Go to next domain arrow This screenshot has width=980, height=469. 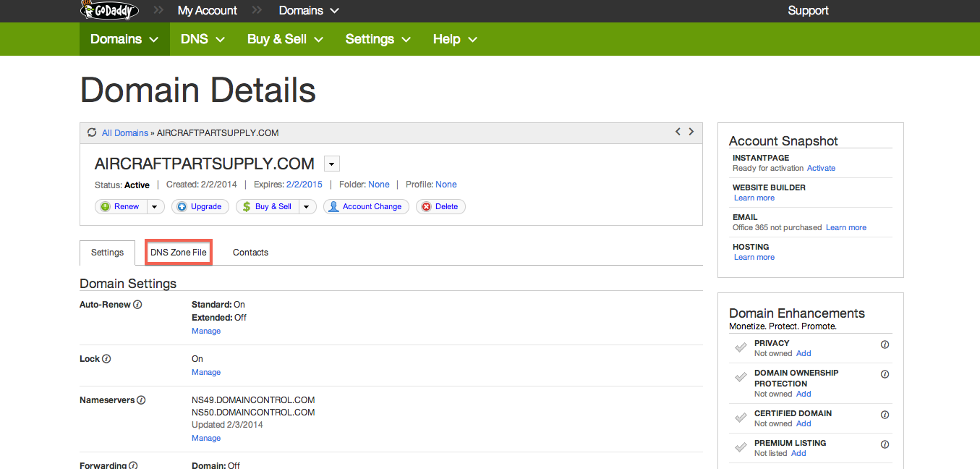691,132
